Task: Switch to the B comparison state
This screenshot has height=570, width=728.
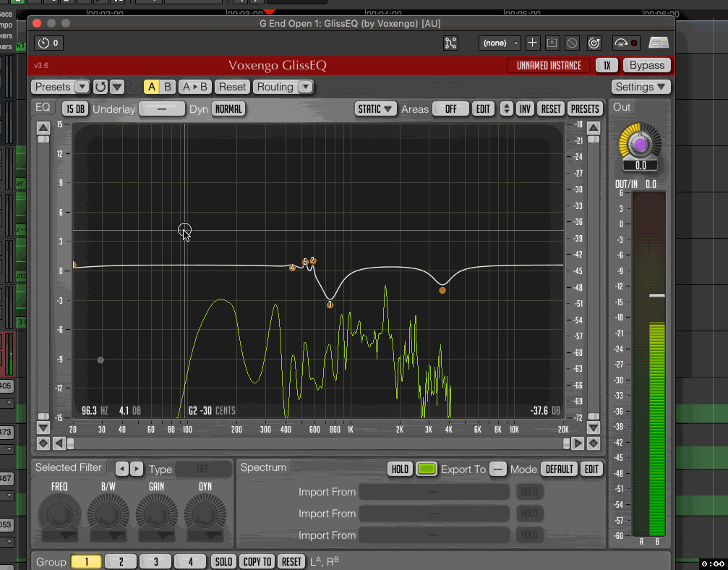Action: click(x=167, y=87)
